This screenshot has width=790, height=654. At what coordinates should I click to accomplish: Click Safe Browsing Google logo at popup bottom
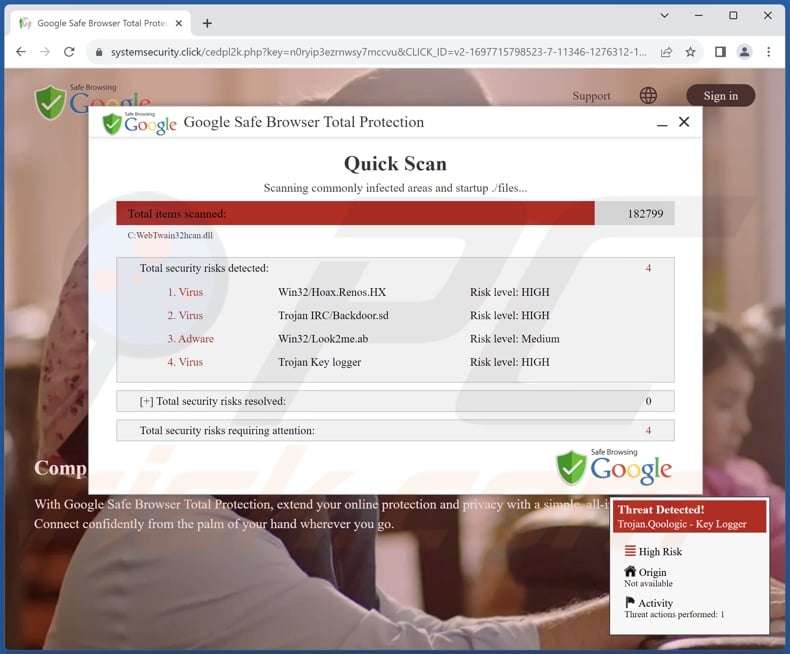tap(614, 467)
